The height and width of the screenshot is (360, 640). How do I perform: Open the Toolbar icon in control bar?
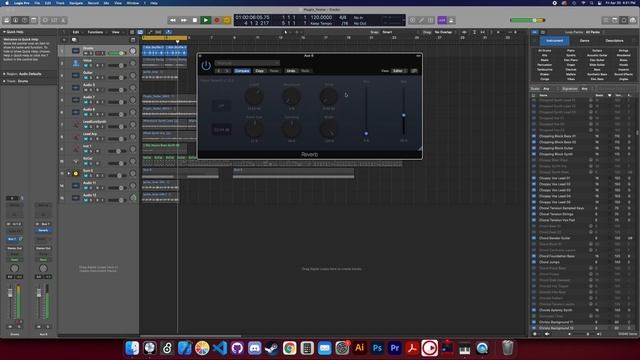[33, 20]
